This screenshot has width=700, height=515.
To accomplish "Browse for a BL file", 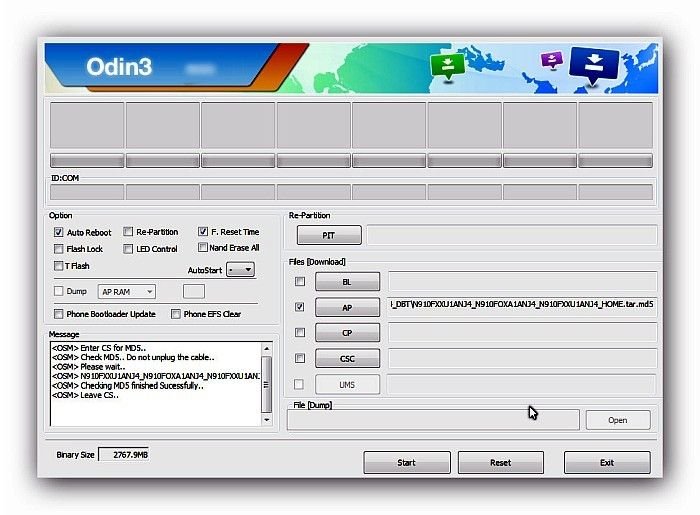I will [347, 282].
